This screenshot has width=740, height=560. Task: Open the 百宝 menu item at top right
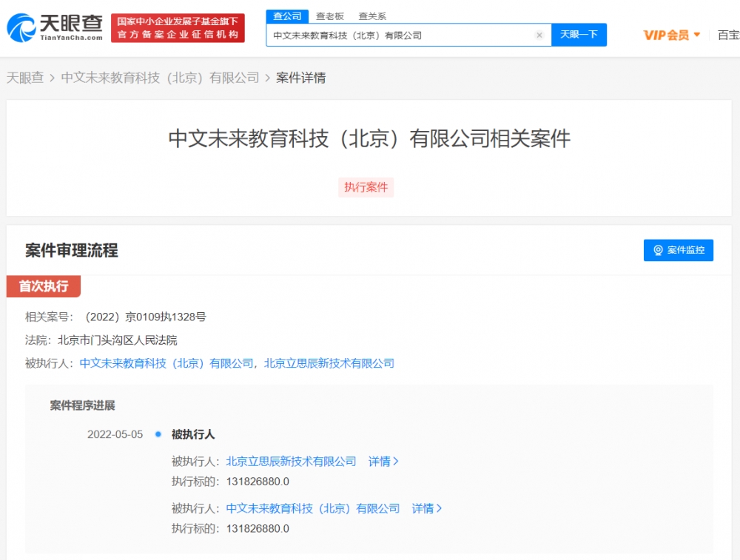pos(728,35)
